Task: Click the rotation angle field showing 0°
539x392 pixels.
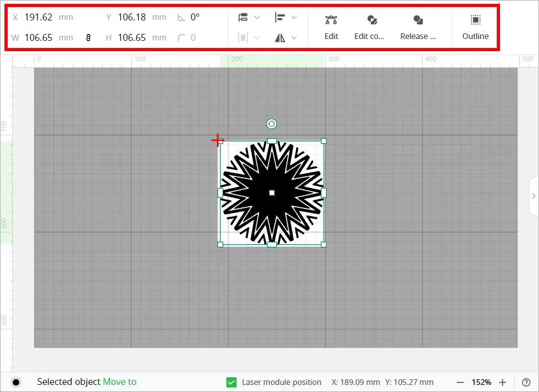Action: [195, 17]
